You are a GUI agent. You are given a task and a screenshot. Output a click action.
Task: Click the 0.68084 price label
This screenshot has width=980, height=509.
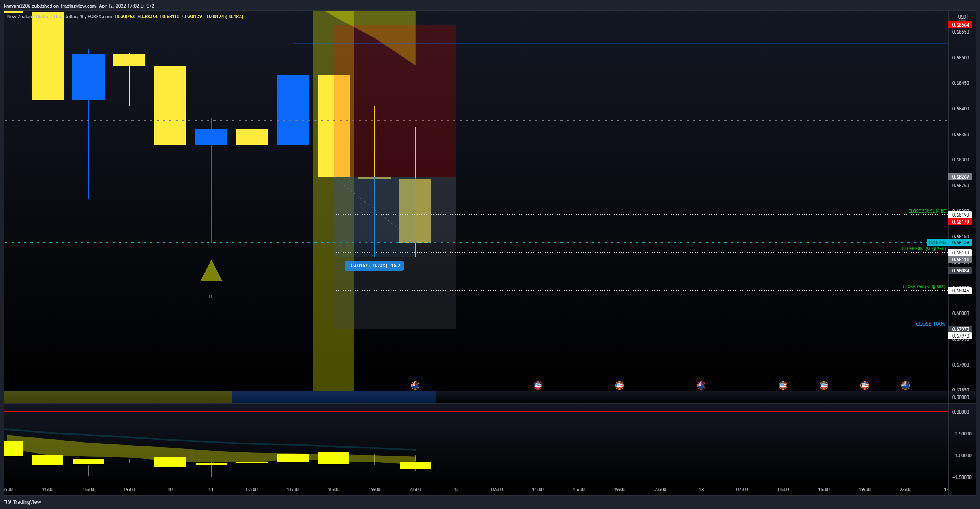click(x=960, y=270)
